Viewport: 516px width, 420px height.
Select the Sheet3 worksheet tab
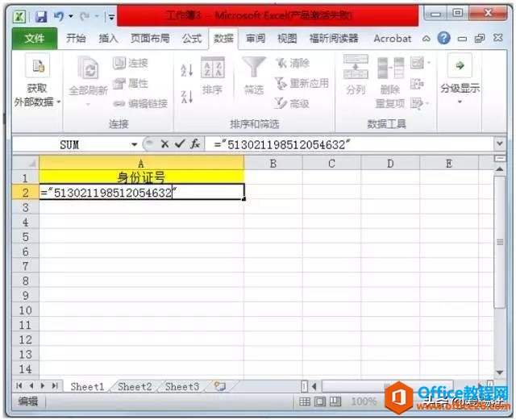pos(182,386)
